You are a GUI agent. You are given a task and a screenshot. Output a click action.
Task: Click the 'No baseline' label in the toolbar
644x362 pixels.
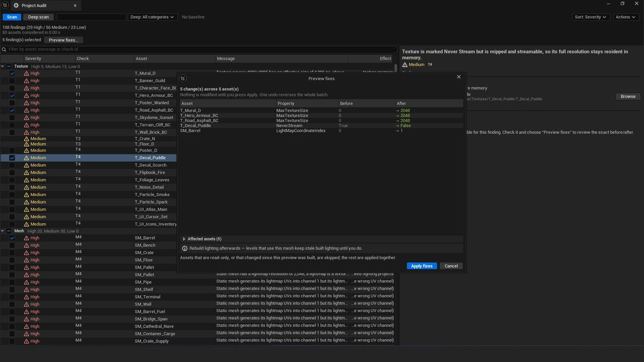pyautogui.click(x=193, y=17)
